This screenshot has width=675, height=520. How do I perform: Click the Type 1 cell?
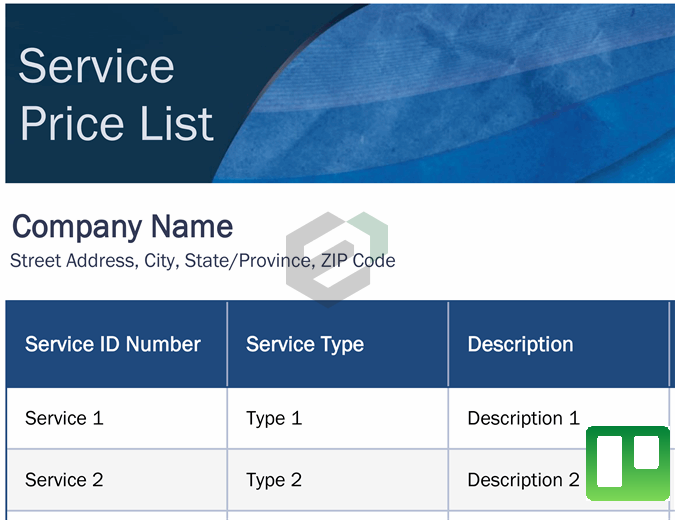(x=274, y=418)
